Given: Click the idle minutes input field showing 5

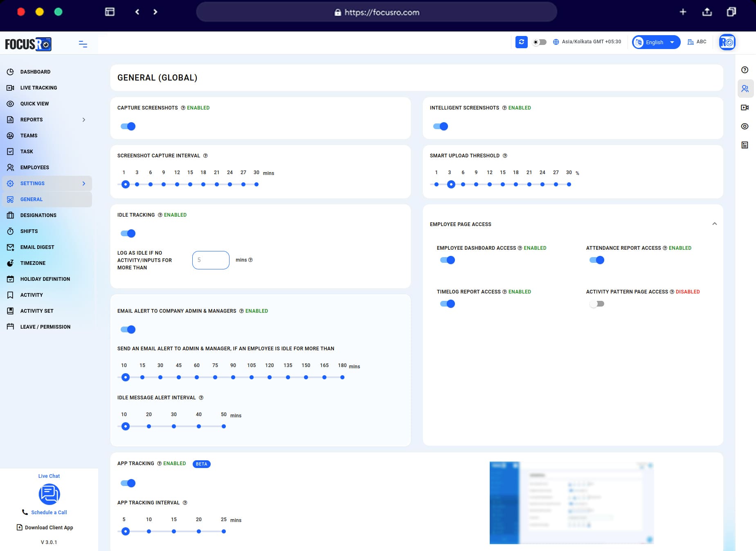Looking at the screenshot, I should pyautogui.click(x=210, y=260).
